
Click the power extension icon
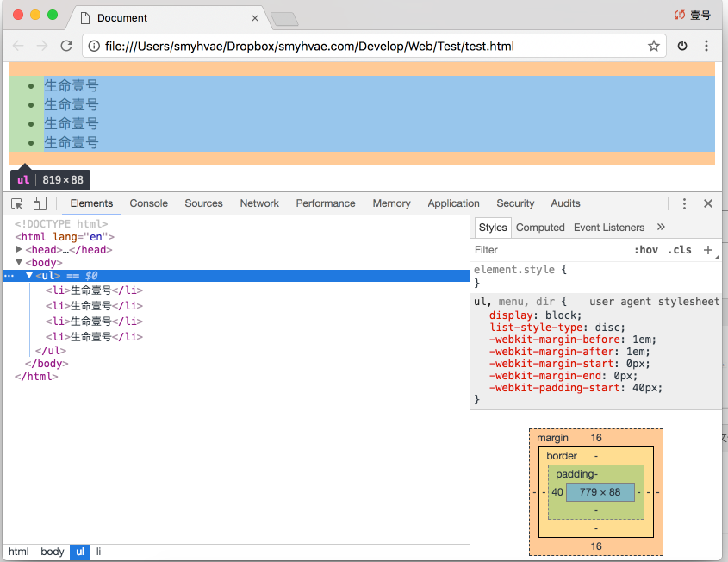682,46
